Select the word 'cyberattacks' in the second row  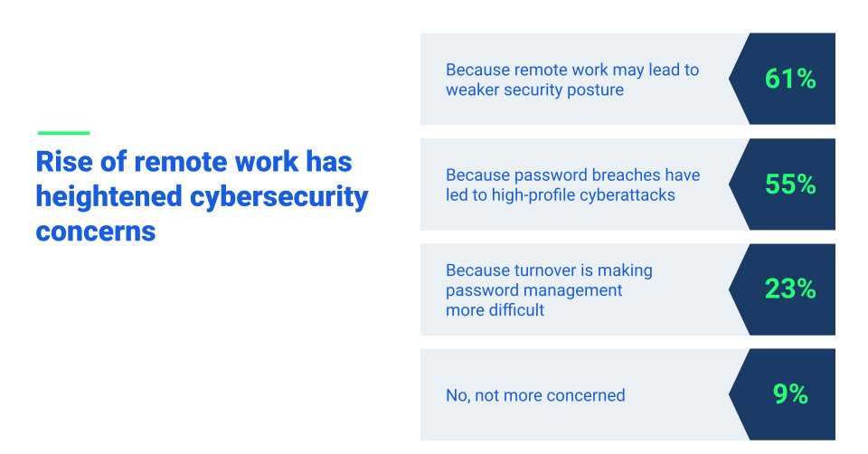(x=627, y=194)
